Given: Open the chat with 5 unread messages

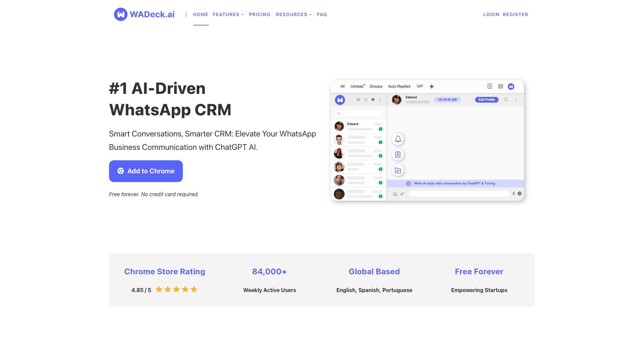Looking at the screenshot, I should click(359, 153).
